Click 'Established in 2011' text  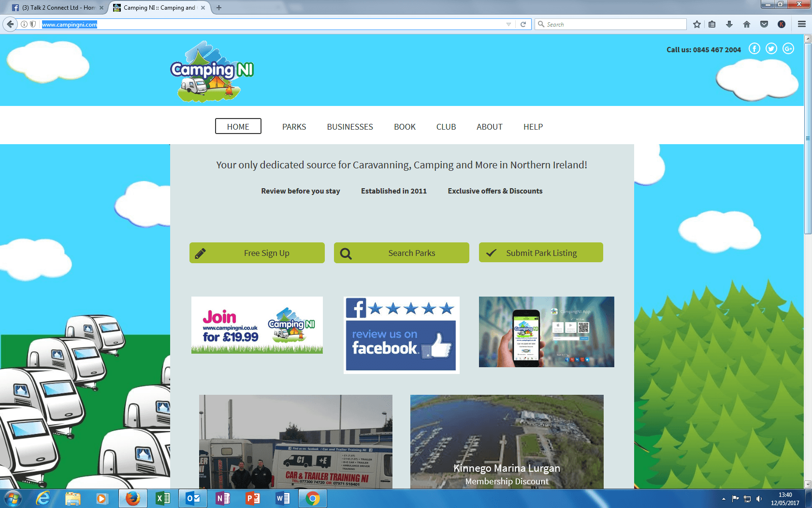click(394, 191)
